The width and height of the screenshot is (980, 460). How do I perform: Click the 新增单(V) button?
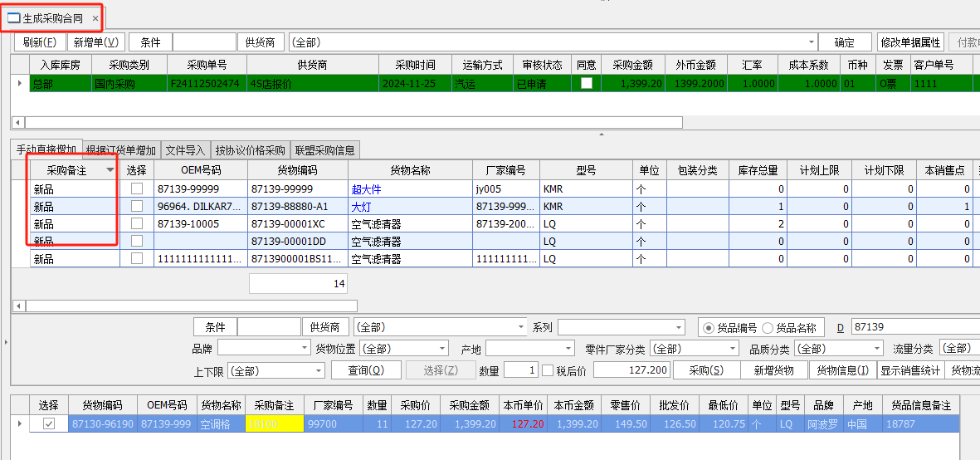pyautogui.click(x=96, y=42)
